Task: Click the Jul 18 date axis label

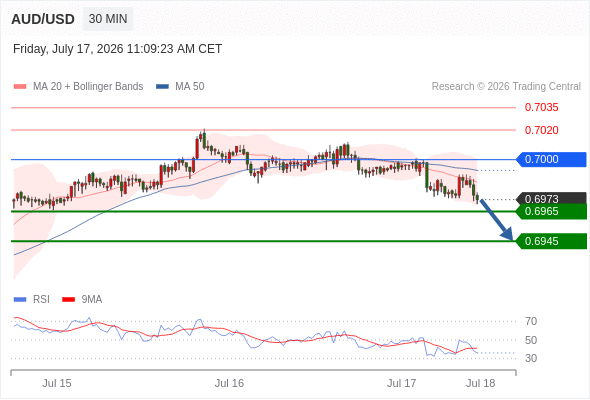Action: point(481,383)
